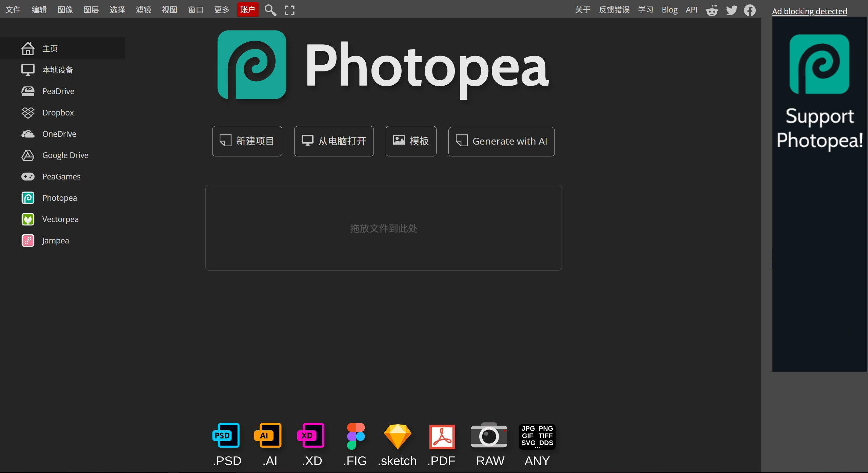
Task: Open the Facebook icon link
Action: coord(750,10)
